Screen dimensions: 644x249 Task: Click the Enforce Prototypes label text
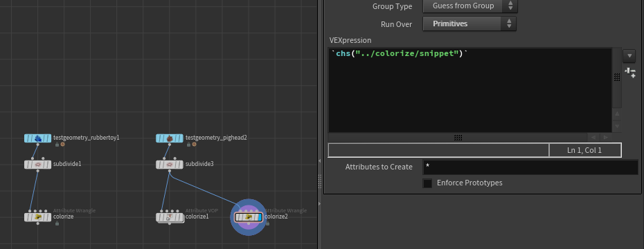point(469,183)
